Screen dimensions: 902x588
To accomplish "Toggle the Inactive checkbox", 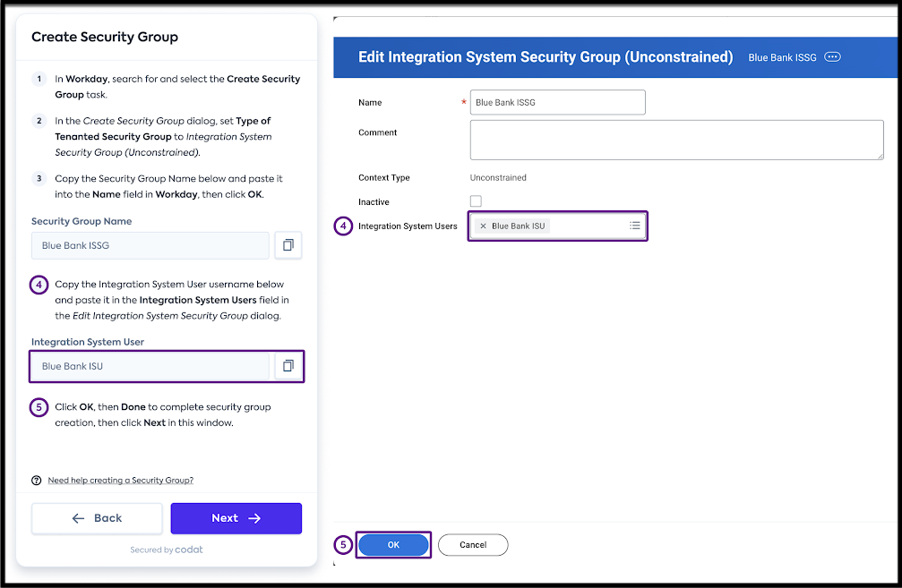I will 476,201.
